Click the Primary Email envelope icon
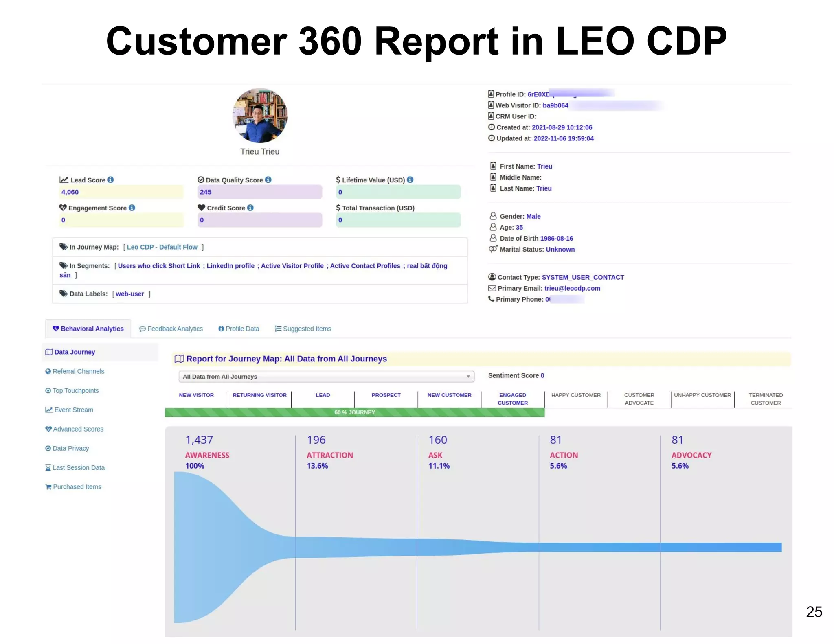 point(492,288)
